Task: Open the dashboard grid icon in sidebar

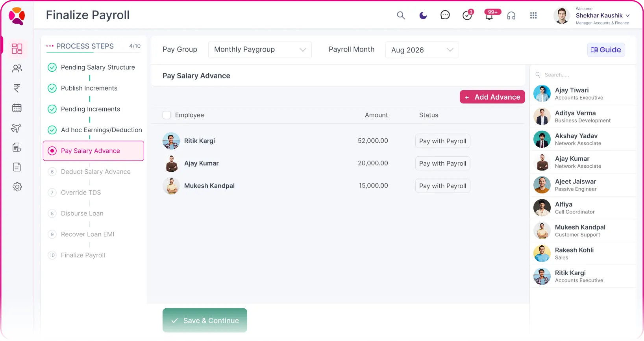Action: click(17, 48)
